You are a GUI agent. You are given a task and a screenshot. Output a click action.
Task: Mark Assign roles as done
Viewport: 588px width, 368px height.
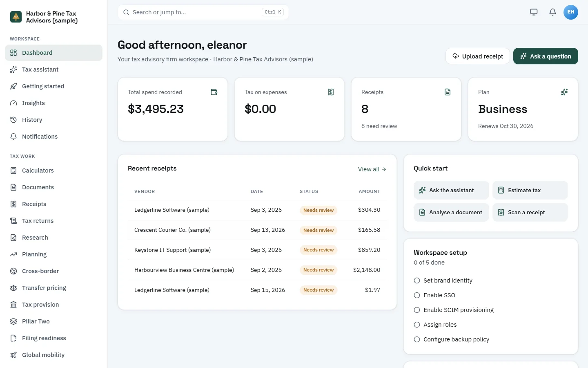pyautogui.click(x=417, y=325)
